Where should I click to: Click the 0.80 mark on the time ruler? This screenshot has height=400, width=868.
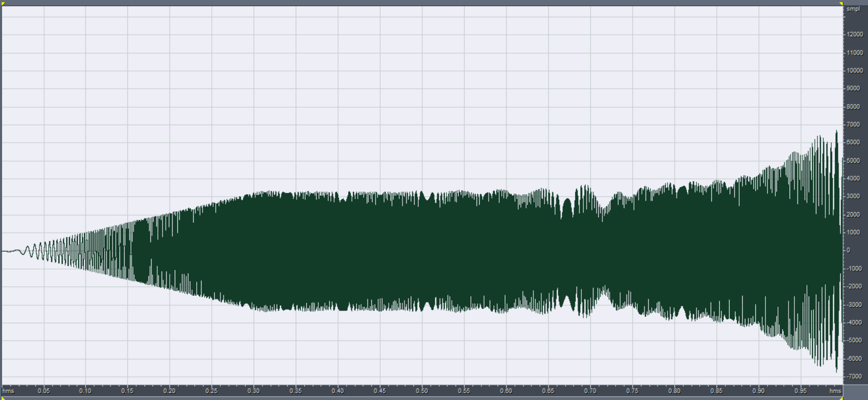tap(674, 391)
